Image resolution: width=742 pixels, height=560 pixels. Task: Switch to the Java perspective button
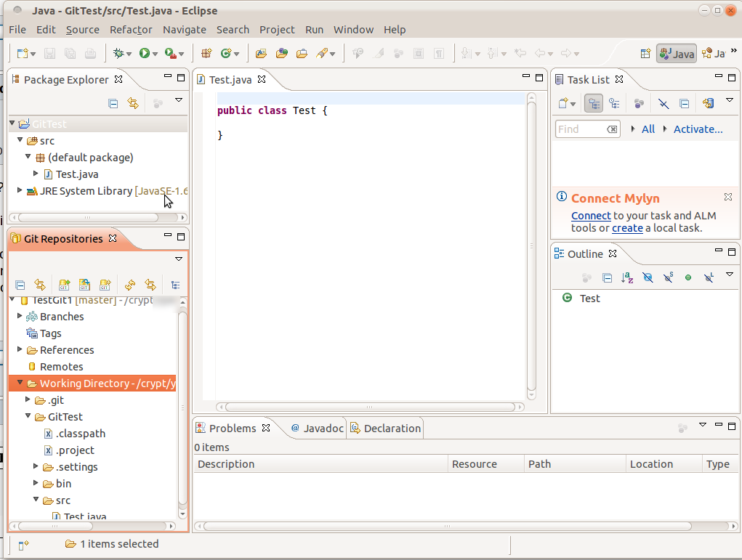(677, 54)
